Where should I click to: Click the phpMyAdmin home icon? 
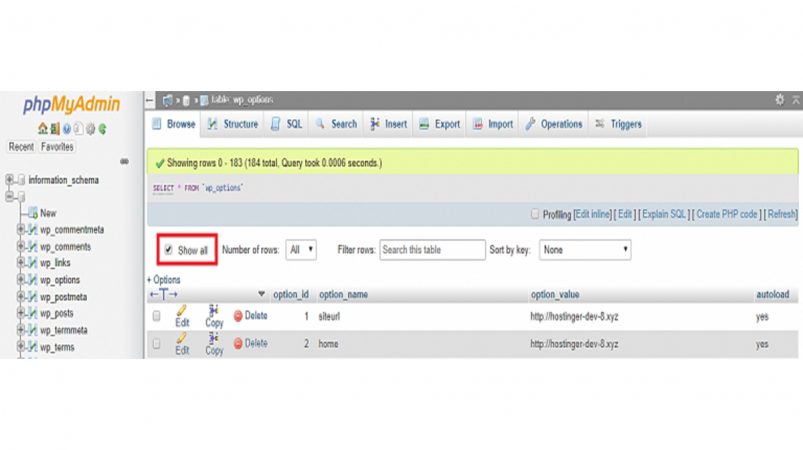(43, 129)
